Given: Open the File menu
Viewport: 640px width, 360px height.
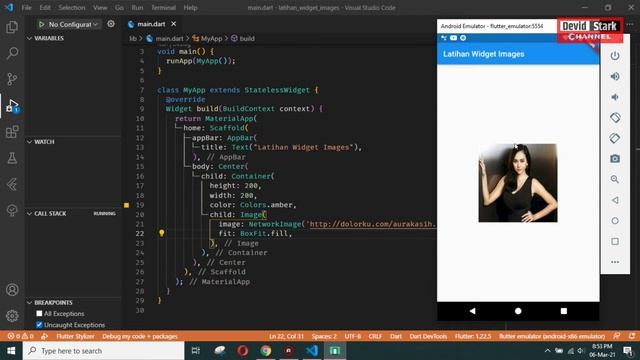Looking at the screenshot, I should 27,8.
